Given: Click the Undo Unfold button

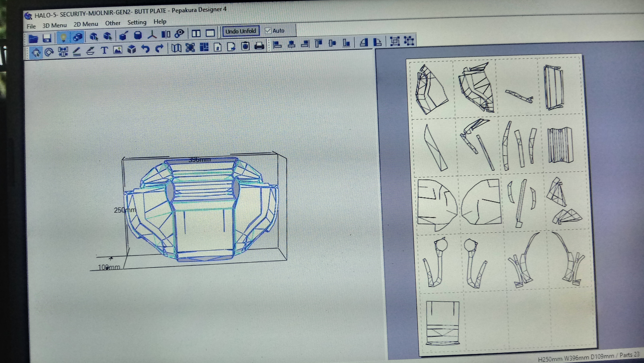Looking at the screenshot, I should coord(241,31).
